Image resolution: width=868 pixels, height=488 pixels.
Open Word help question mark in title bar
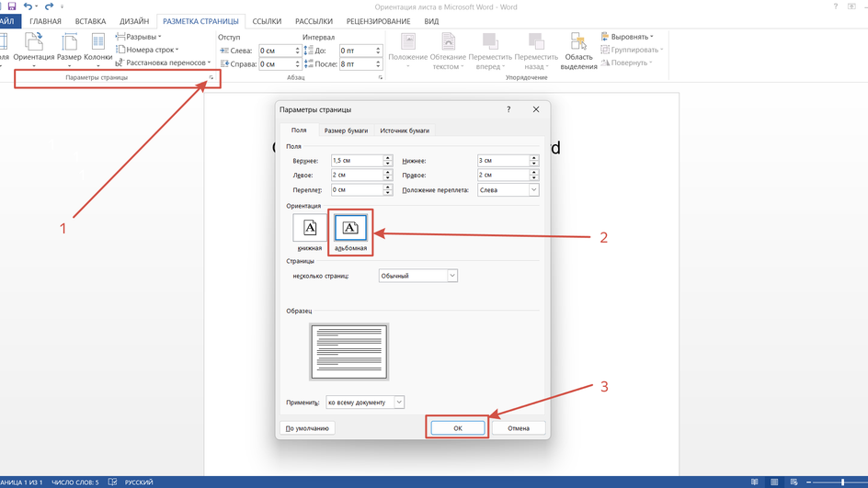836,6
